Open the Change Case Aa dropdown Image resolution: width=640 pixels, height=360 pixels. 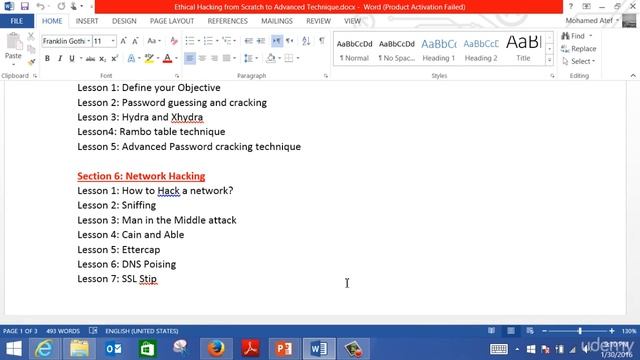[154, 41]
